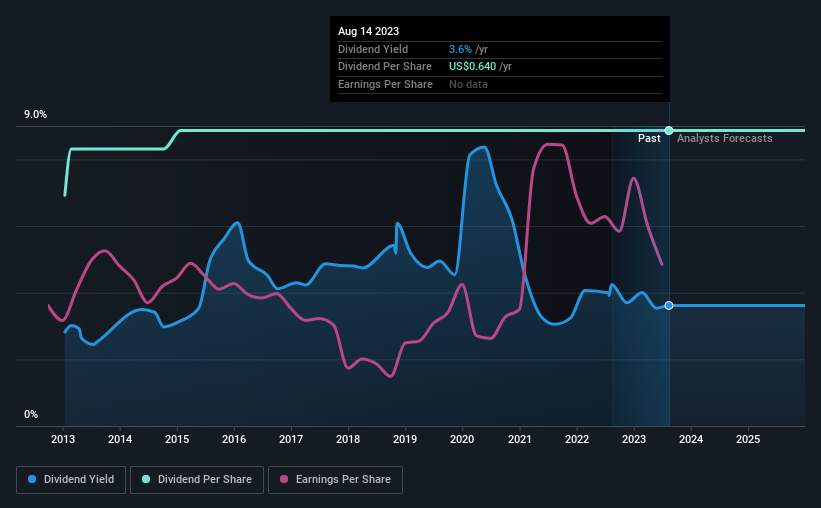
Task: Click the tooltip Dividend Per Share row label
Action: click(385, 67)
